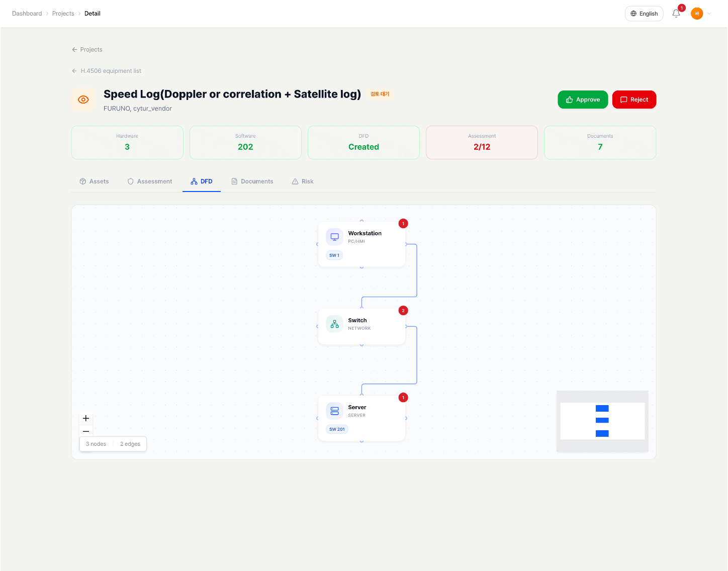
Task: Click the minimap in the diagram
Action: tap(602, 421)
